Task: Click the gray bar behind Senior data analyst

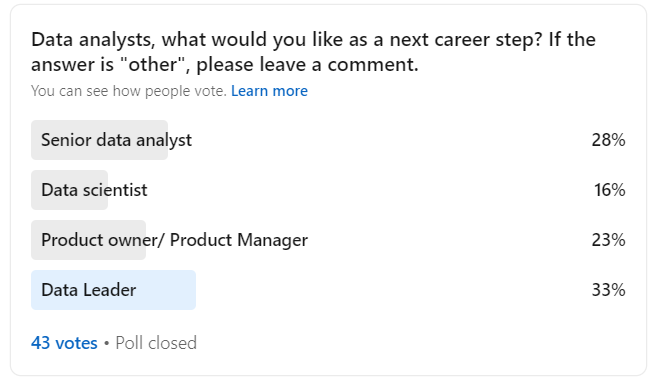Action: click(x=100, y=140)
